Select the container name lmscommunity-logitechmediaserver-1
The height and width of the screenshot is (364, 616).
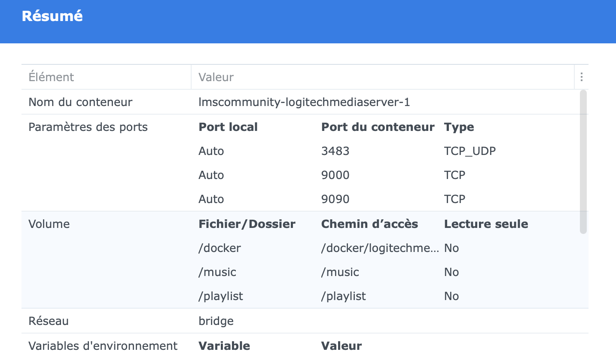pyautogui.click(x=304, y=102)
